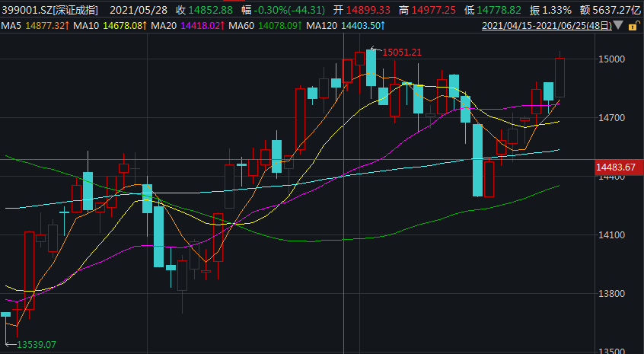Select the MA10 14678.08 indicator label
644x354 pixels.
pos(110,26)
